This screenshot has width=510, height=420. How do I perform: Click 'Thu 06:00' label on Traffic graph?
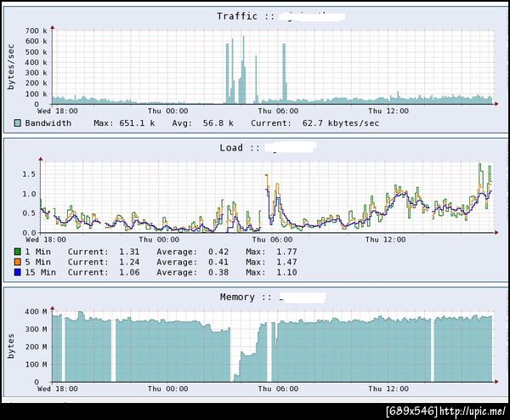[x=278, y=111]
